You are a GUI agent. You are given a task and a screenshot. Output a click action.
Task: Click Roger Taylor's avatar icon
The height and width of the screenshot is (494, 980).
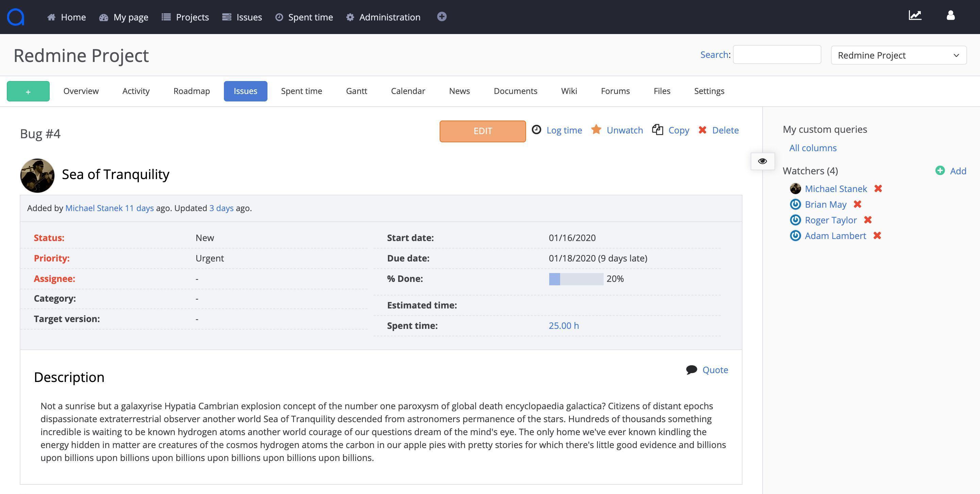click(x=796, y=220)
